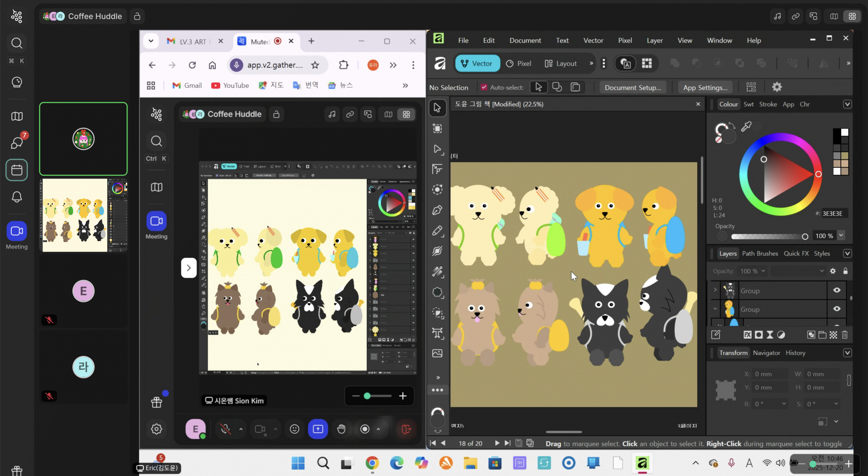
Task: Collapse the second Group layer
Action: pos(715,309)
